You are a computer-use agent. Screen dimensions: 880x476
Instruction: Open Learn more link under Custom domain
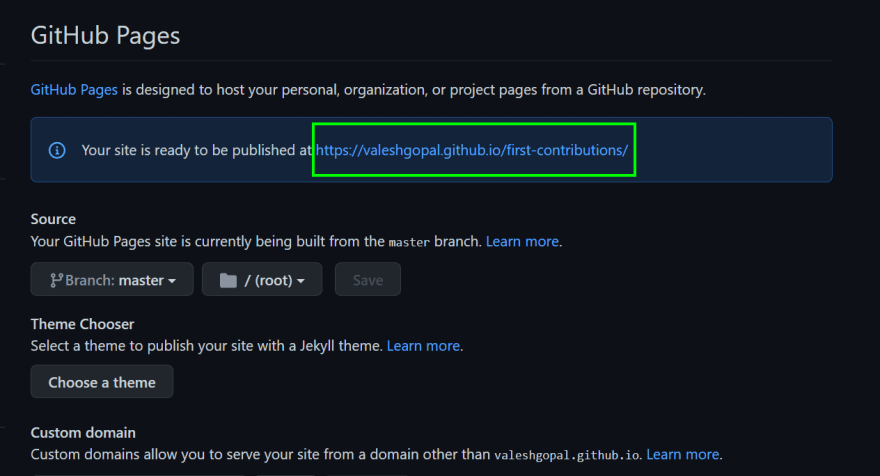point(682,454)
